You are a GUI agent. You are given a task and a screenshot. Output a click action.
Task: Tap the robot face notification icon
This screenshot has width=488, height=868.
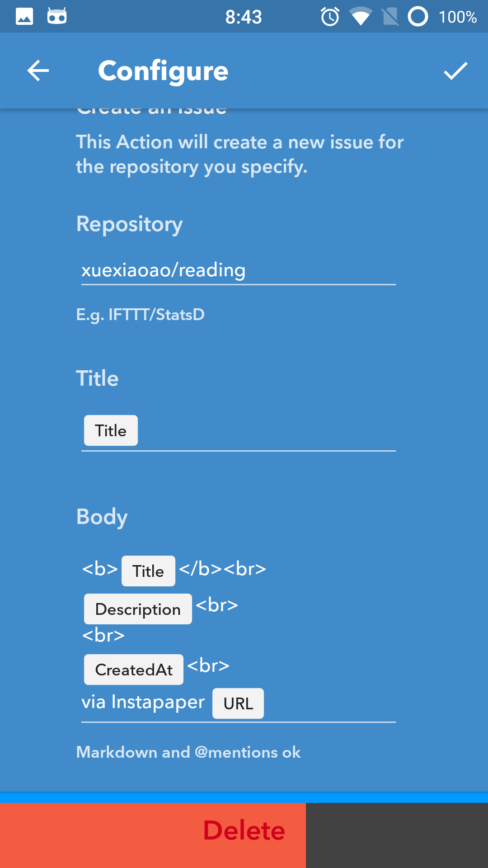(x=57, y=17)
